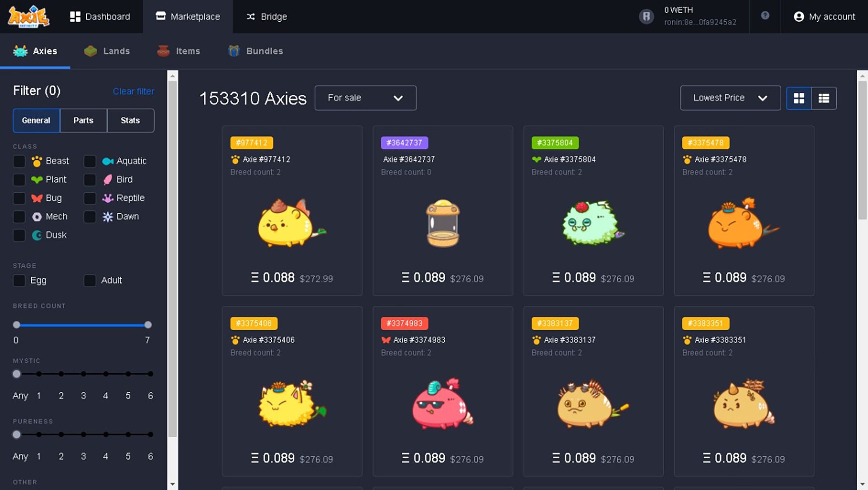Open the Axie #977412 listing card

pyautogui.click(x=292, y=211)
